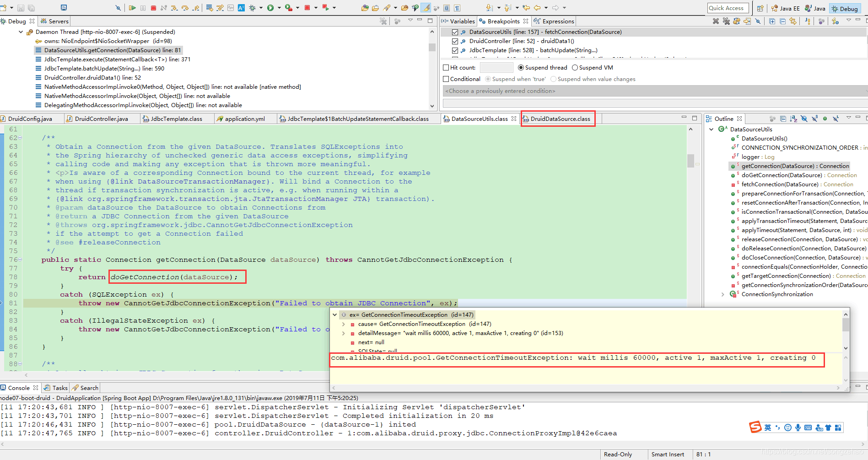The width and height of the screenshot is (868, 460).
Task: Switch to the Variables tab
Action: (458, 21)
